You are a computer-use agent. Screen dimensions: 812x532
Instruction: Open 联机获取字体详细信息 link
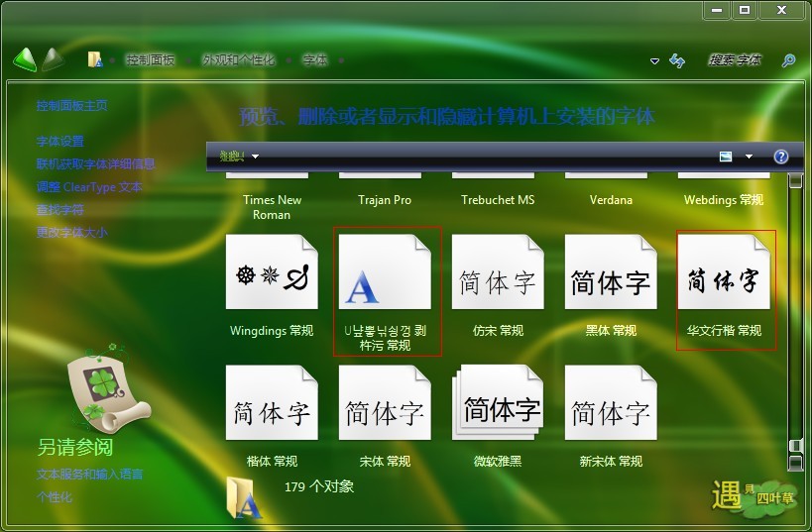click(x=96, y=164)
